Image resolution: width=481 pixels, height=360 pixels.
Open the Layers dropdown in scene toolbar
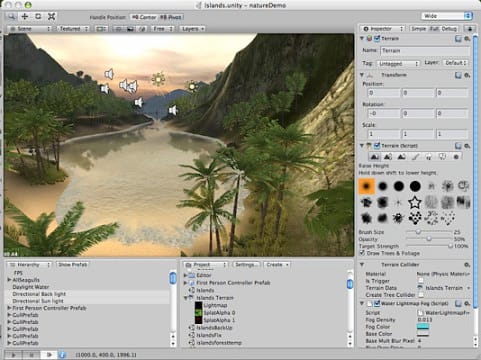tap(192, 29)
